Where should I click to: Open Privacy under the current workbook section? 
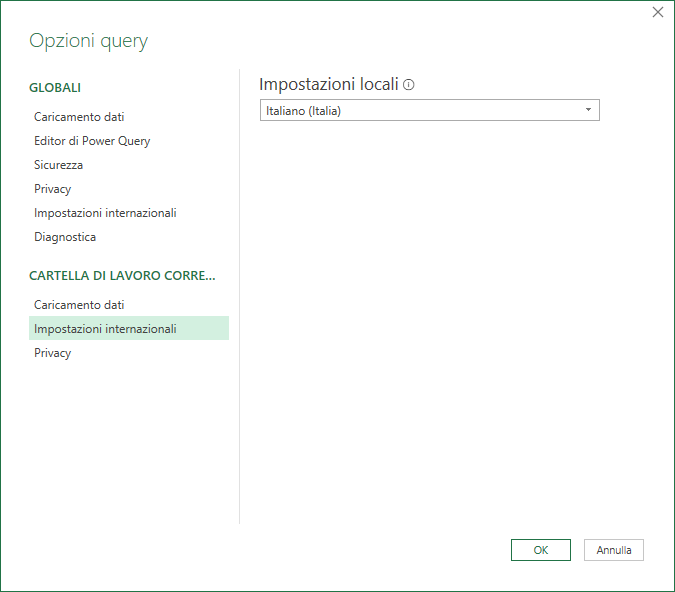coord(53,353)
